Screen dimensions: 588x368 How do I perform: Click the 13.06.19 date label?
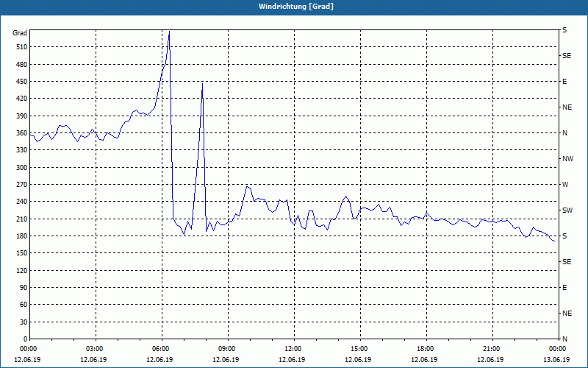click(x=556, y=360)
